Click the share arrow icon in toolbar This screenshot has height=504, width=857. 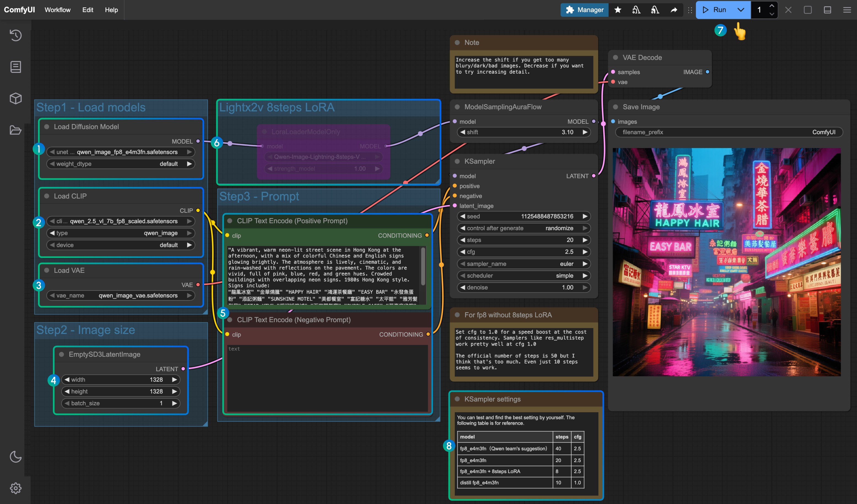pos(673,10)
